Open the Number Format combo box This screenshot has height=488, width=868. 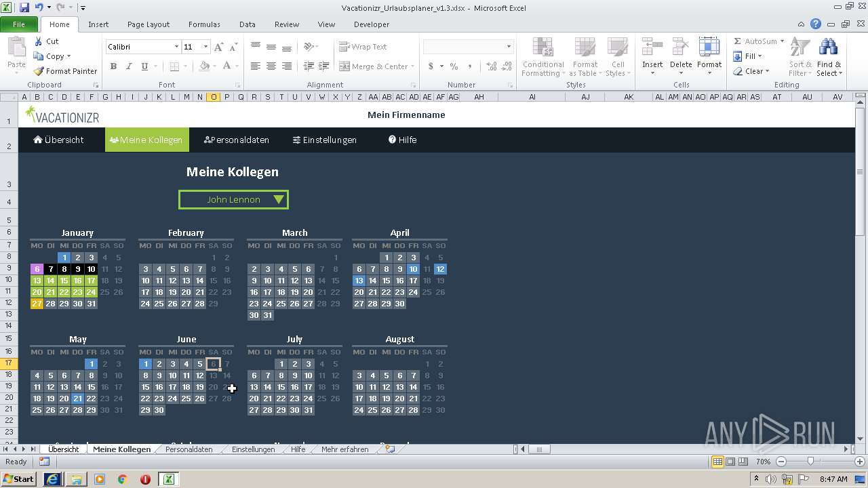coord(468,47)
